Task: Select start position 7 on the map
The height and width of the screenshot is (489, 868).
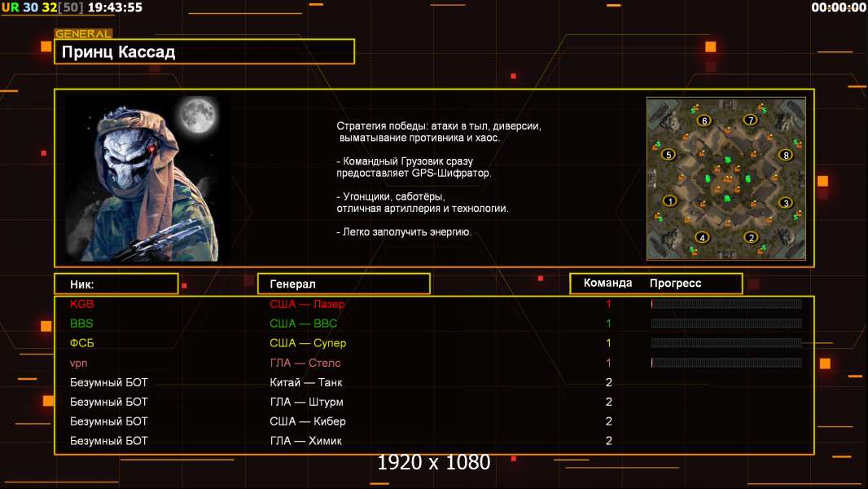Action: point(750,120)
